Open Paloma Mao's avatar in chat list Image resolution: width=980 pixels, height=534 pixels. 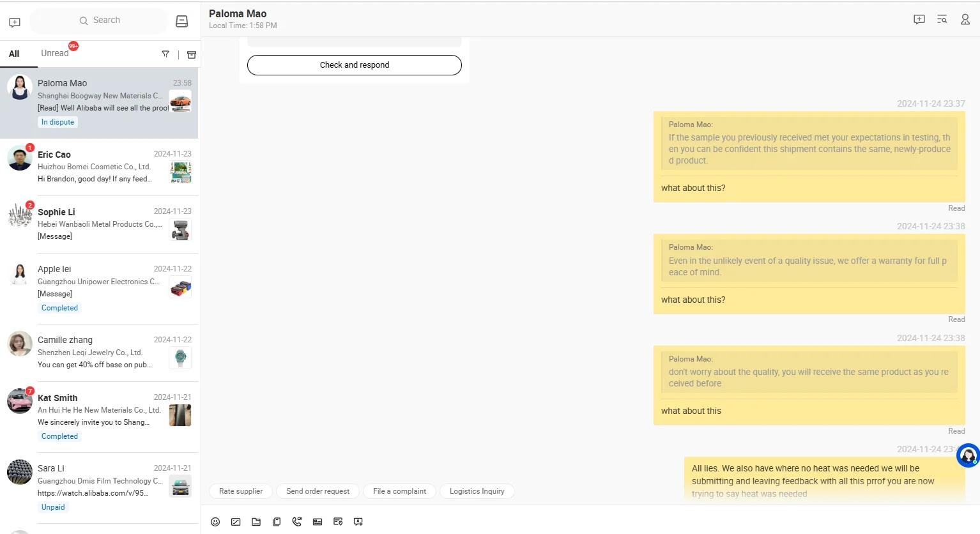pos(20,88)
